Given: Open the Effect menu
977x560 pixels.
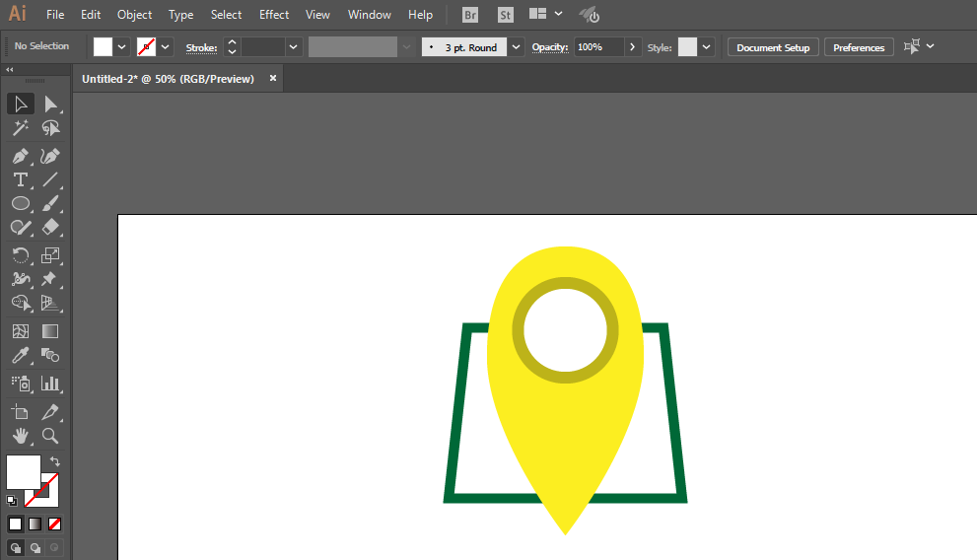Looking at the screenshot, I should 274,15.
